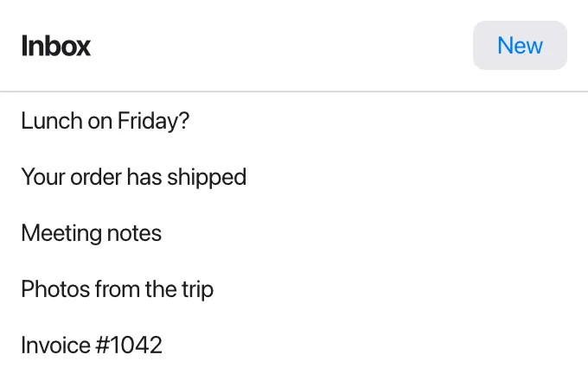
Task: Select the Invoice #1042 email
Action: point(294,345)
